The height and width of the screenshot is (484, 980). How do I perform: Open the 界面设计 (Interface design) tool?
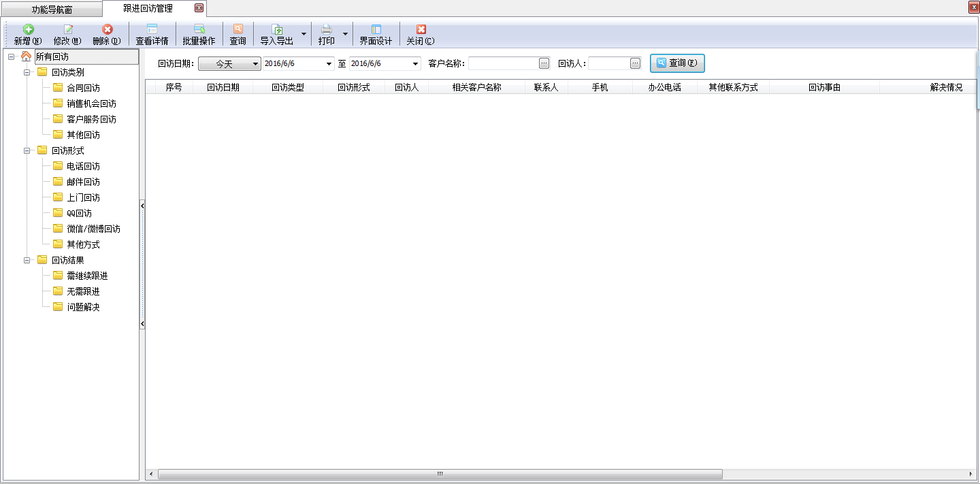[x=376, y=30]
